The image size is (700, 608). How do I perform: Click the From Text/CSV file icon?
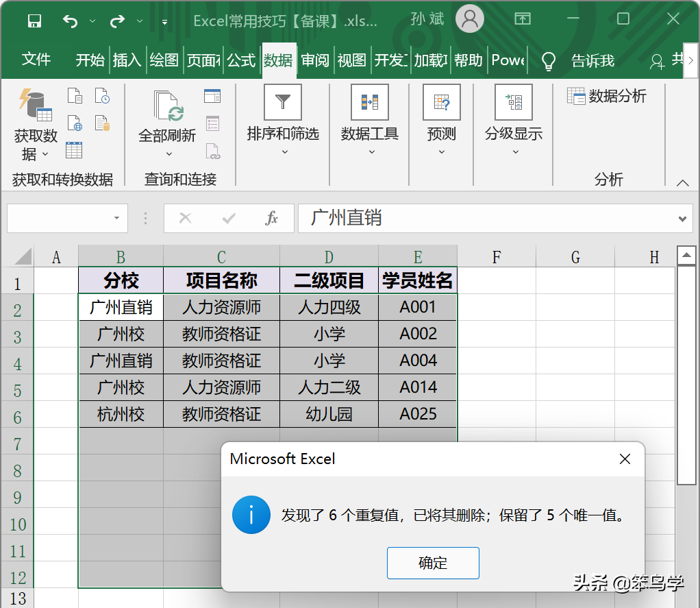click(75, 95)
